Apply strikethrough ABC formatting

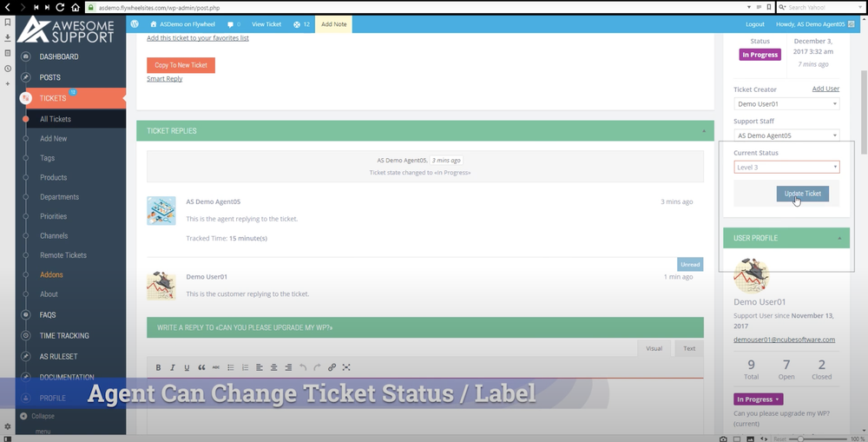[x=216, y=367]
